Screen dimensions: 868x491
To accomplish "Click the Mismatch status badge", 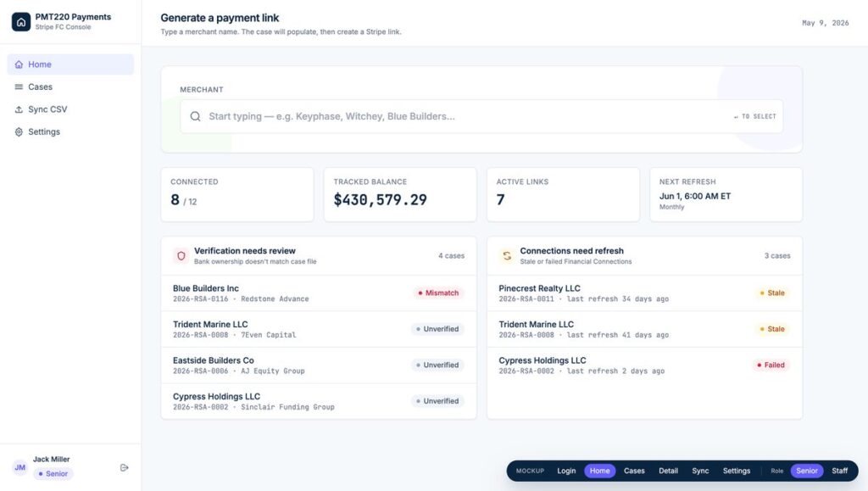I will pyautogui.click(x=438, y=293).
